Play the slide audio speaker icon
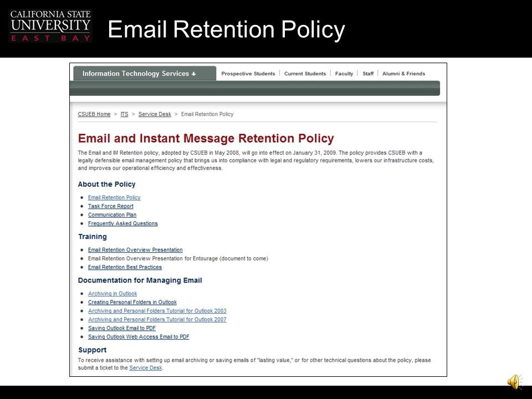This screenshot has height=399, width=532. pyautogui.click(x=515, y=382)
